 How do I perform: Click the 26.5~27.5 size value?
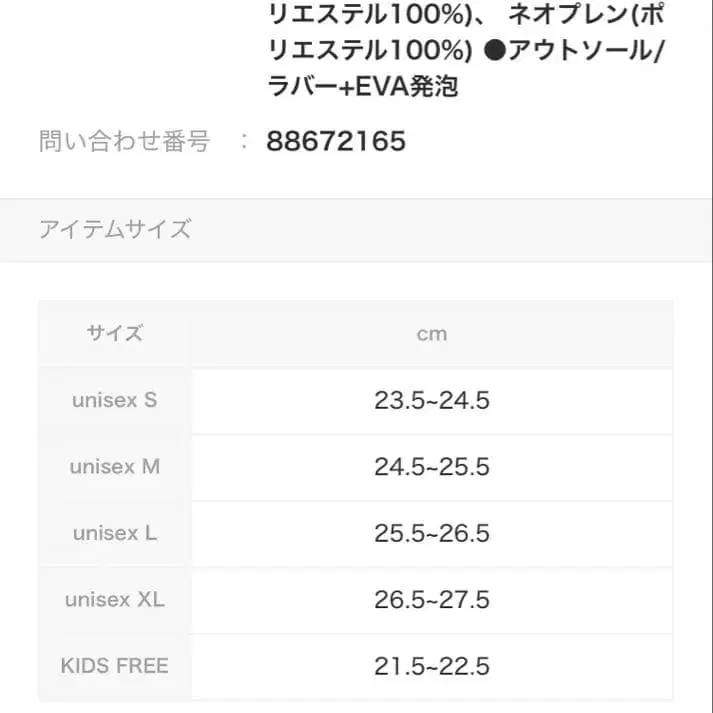432,600
